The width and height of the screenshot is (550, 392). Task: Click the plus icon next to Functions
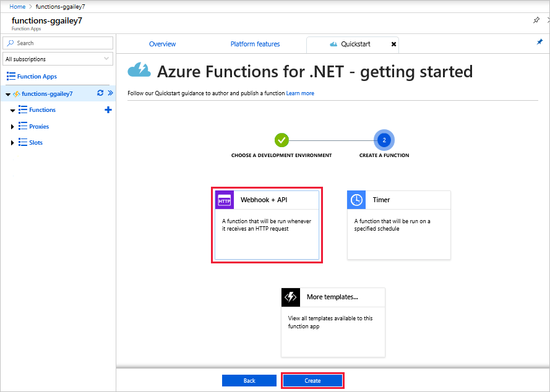(x=108, y=109)
